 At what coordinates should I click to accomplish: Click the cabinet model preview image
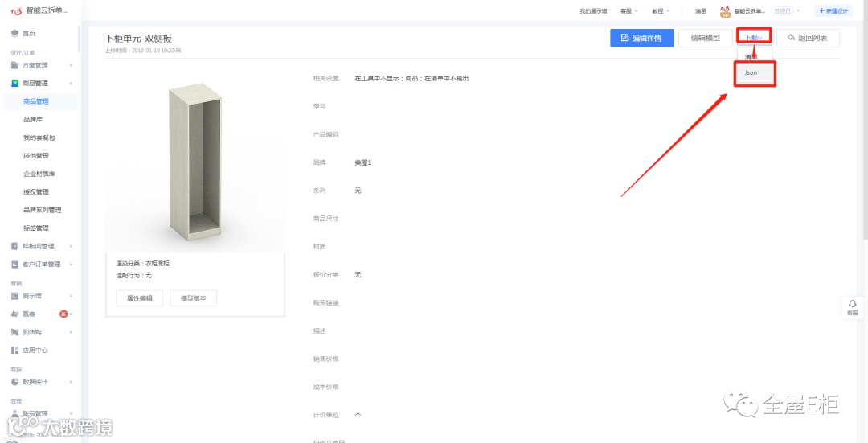(194, 164)
